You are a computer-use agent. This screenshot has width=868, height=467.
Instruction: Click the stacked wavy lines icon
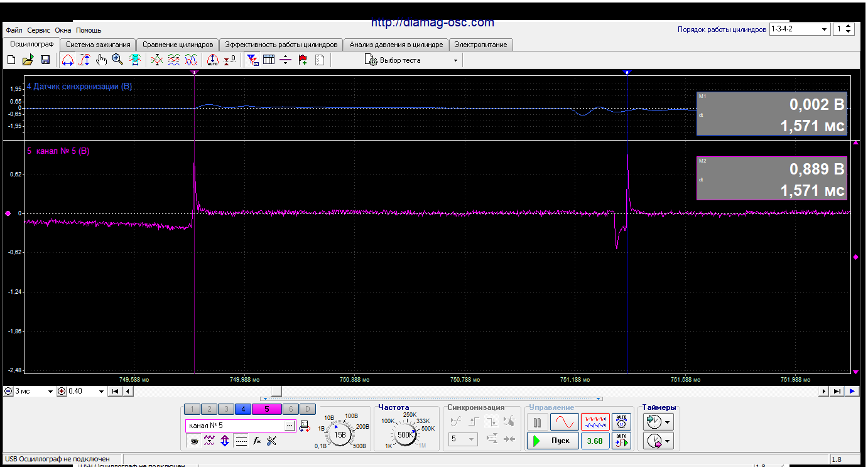174,60
